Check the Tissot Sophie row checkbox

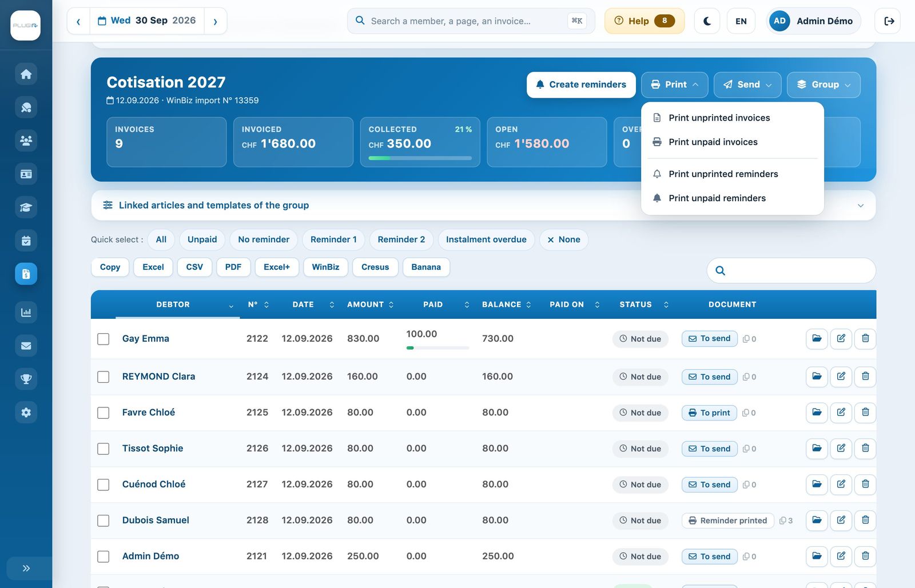[104, 449]
